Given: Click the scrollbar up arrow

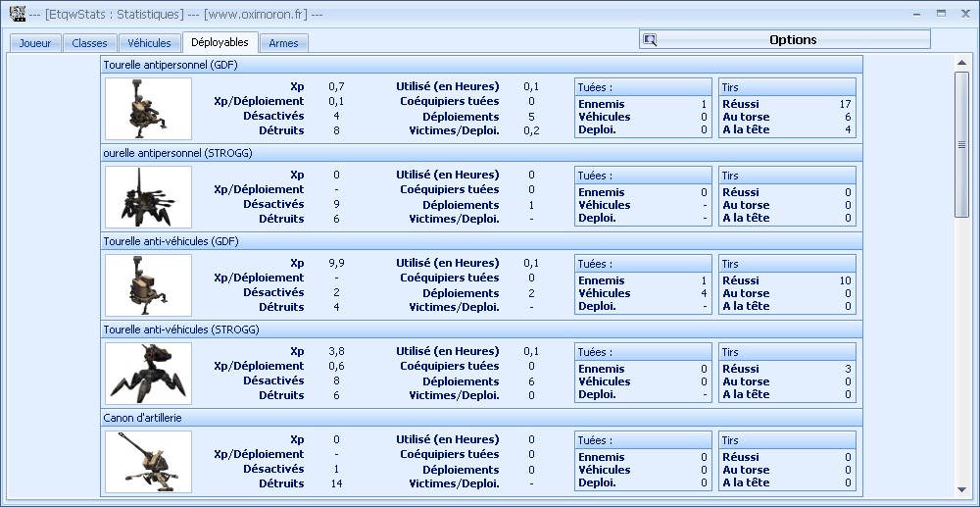Looking at the screenshot, I should (x=961, y=62).
